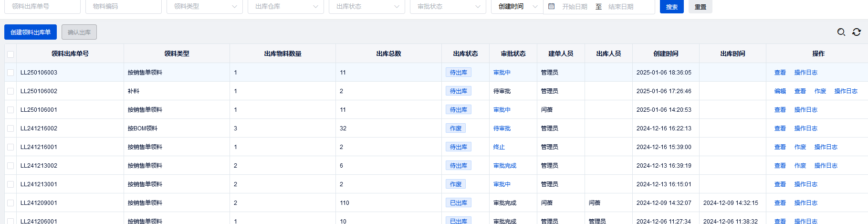Select checkbox for order LL241216002

10,128
